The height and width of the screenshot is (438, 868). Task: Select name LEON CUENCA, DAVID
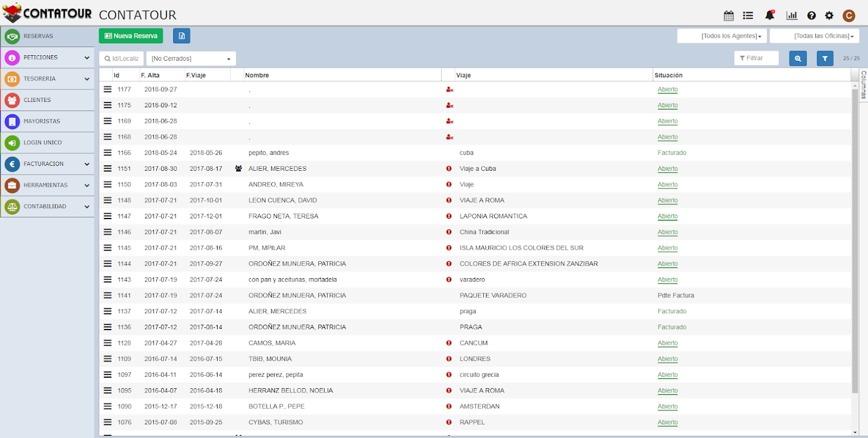pyautogui.click(x=283, y=200)
